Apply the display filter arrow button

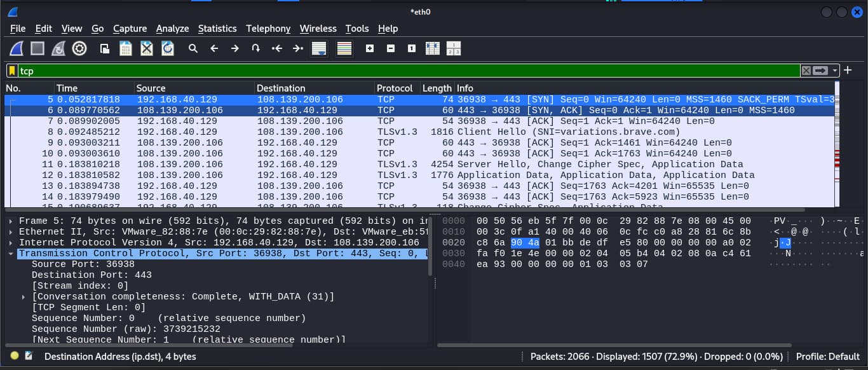[821, 71]
